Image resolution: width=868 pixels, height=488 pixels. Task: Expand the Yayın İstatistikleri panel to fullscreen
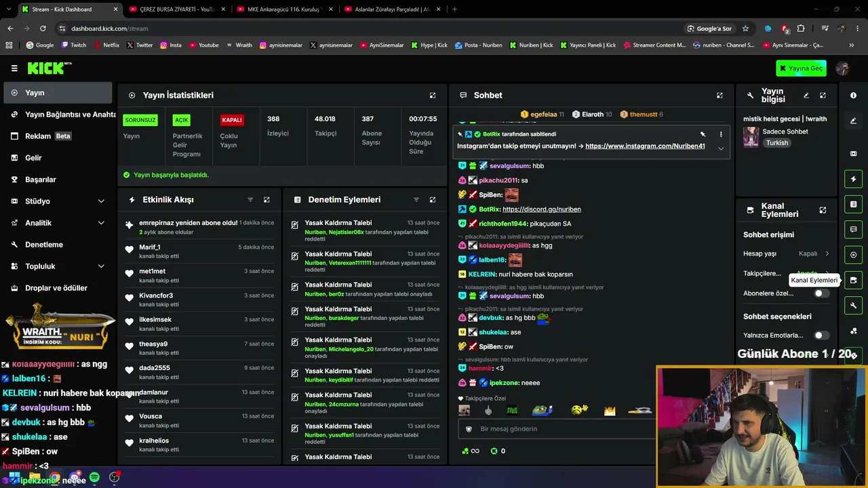433,96
